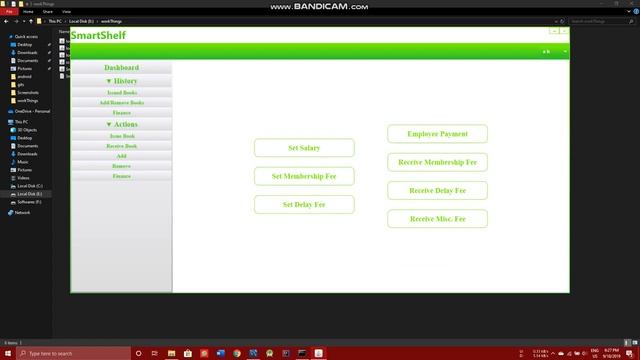
Task: Open Screenshots folder in navigation pane
Action: 28,93
